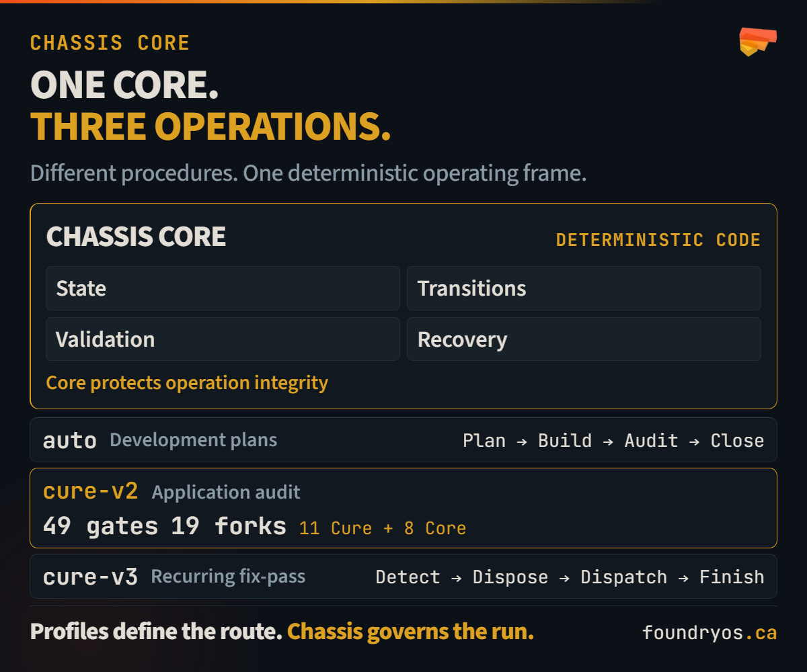Click the 'auto' profile name
The width and height of the screenshot is (807, 672).
70,441
